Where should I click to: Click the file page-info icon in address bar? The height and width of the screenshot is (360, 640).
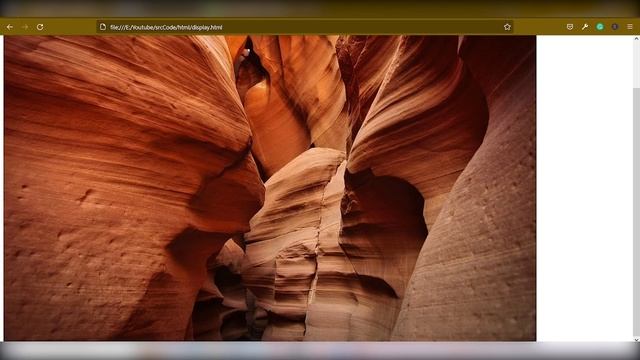(103, 27)
